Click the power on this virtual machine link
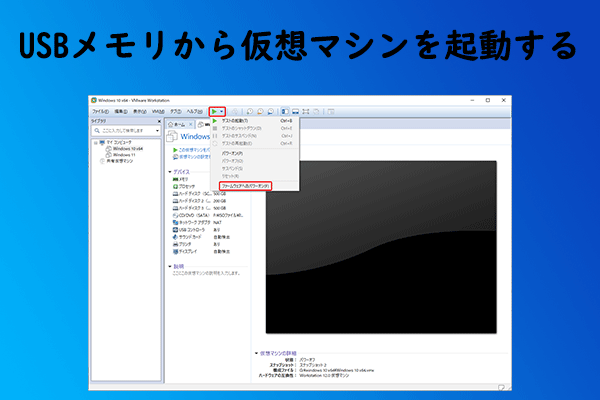Viewport: 600px width, 400px height. [x=192, y=150]
